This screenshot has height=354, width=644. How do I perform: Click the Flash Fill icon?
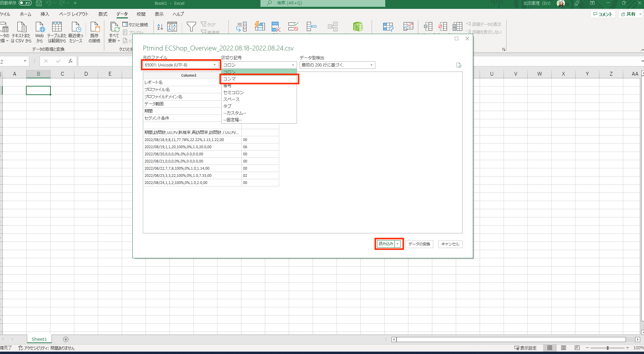click(x=260, y=26)
